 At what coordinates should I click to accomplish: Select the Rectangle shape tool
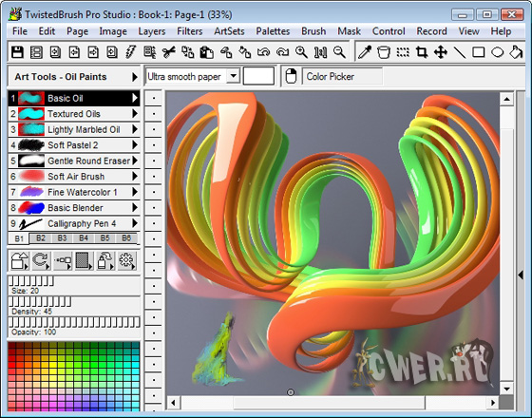479,52
